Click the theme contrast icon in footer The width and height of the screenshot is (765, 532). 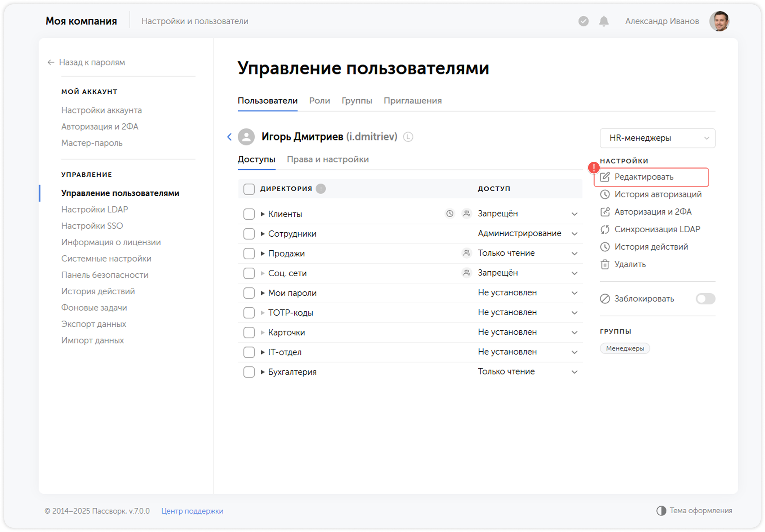(661, 511)
